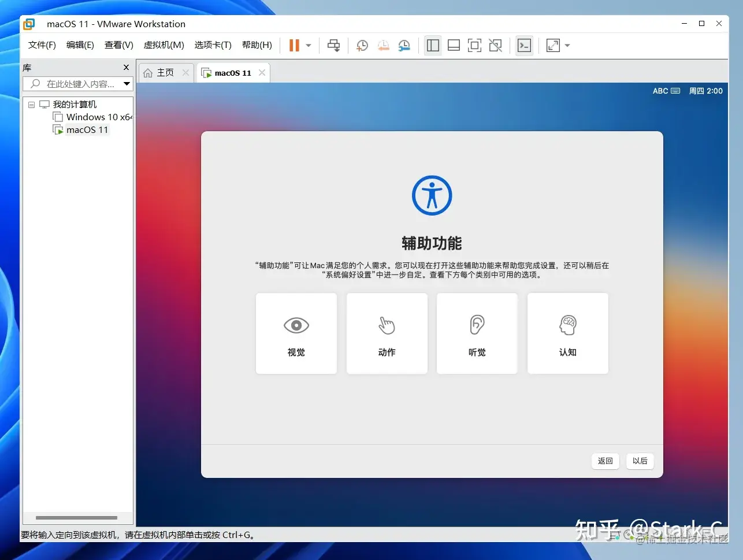This screenshot has height=560, width=743.
Task: Open the 编辑(E) menu
Action: point(80,45)
